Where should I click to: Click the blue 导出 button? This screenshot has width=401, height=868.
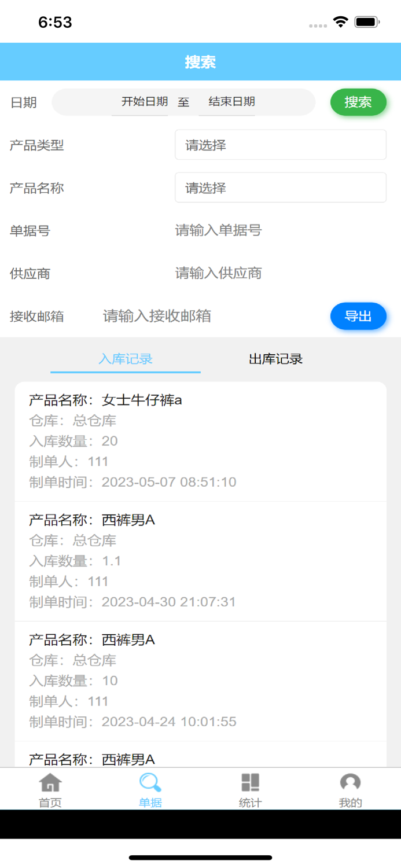click(x=358, y=316)
